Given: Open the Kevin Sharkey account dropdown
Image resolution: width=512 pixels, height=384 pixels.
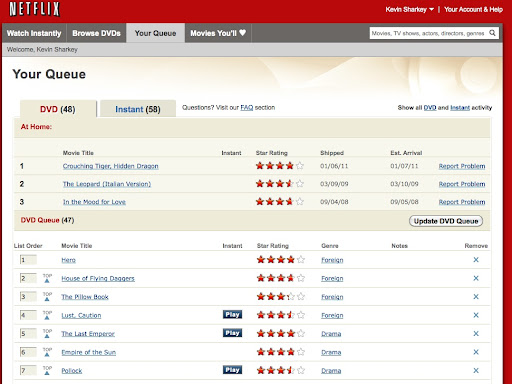Looking at the screenshot, I should 410,10.
